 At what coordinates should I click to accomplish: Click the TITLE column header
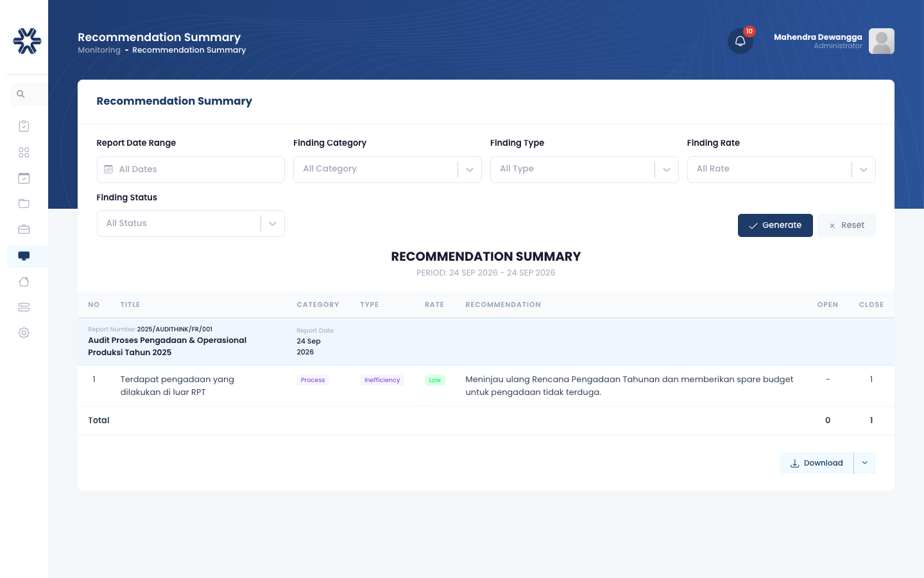130,305
